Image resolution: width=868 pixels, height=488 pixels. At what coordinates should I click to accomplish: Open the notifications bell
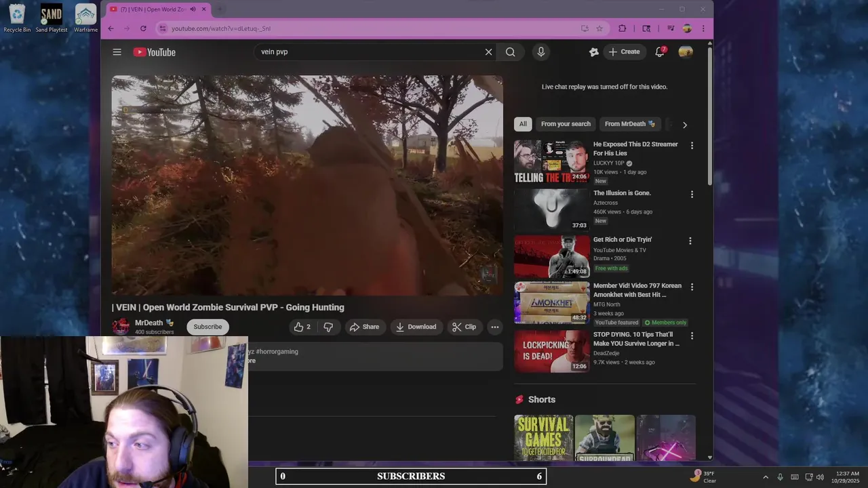pos(660,52)
